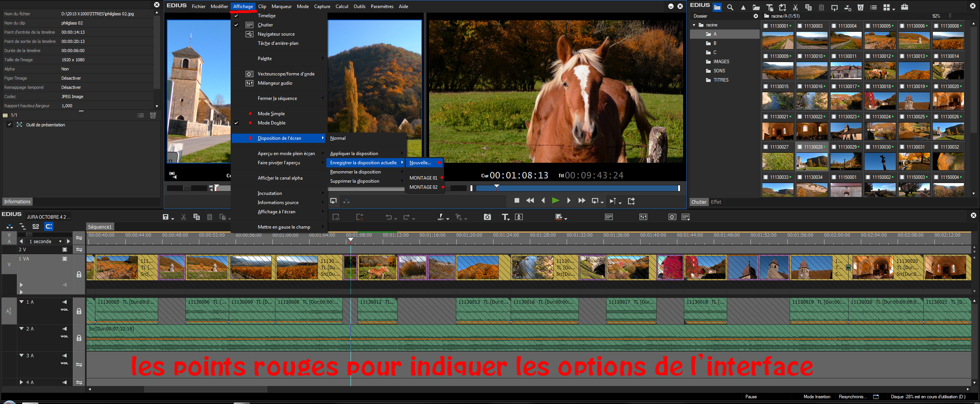Image resolution: width=980 pixels, height=404 pixels.
Task: Click the Create Title 'T' icon in the timeline toolbar
Action: pos(505,217)
